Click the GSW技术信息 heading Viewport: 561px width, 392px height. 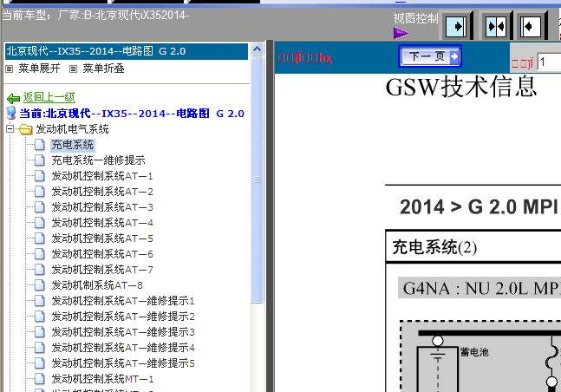point(461,87)
